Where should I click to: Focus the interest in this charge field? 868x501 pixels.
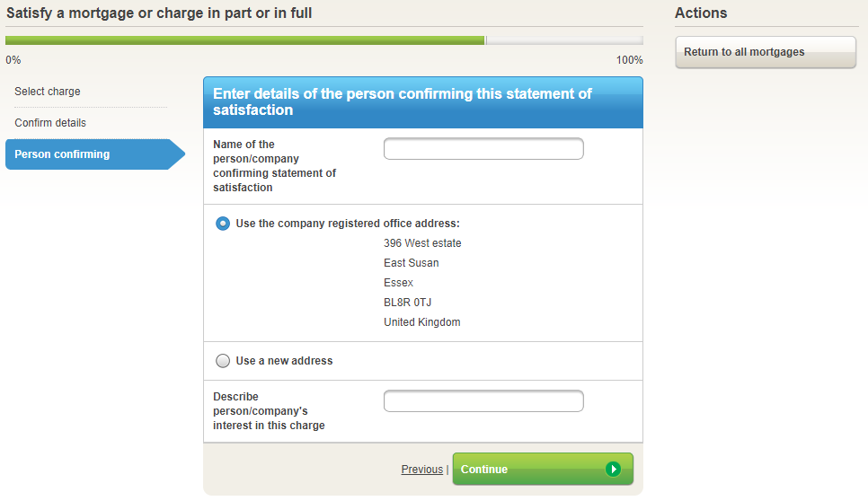[x=483, y=401]
